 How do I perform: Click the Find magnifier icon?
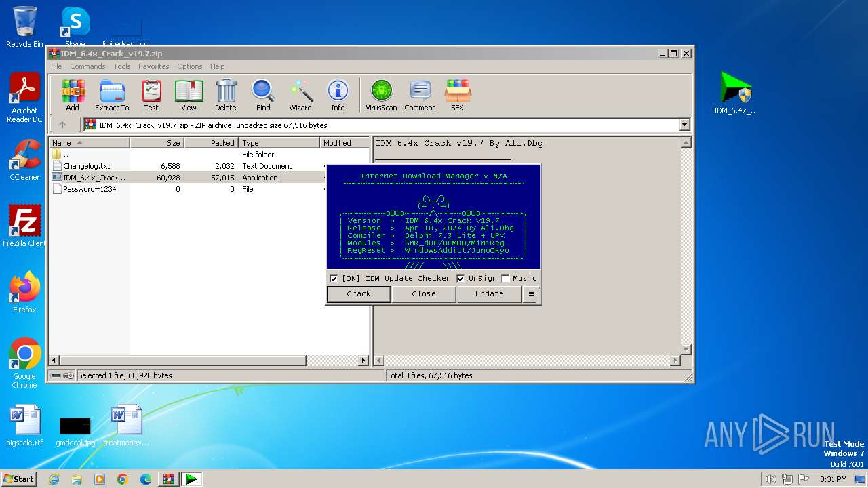tap(263, 96)
